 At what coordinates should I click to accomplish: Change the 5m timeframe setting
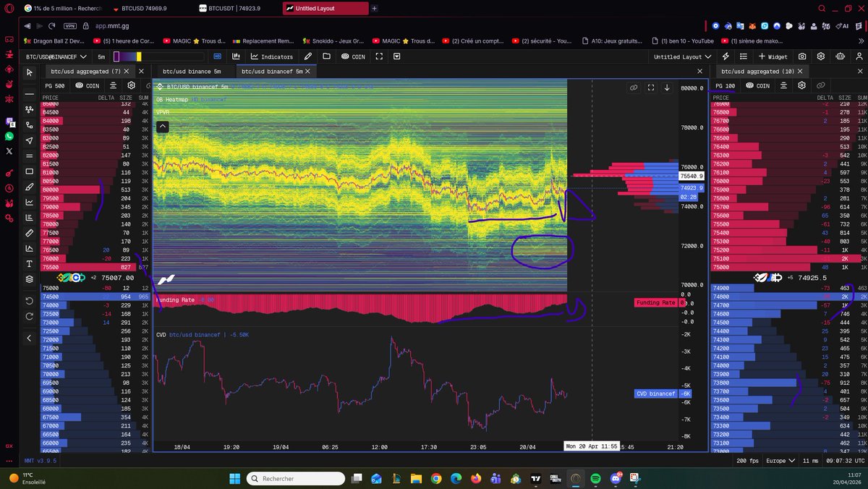101,56
